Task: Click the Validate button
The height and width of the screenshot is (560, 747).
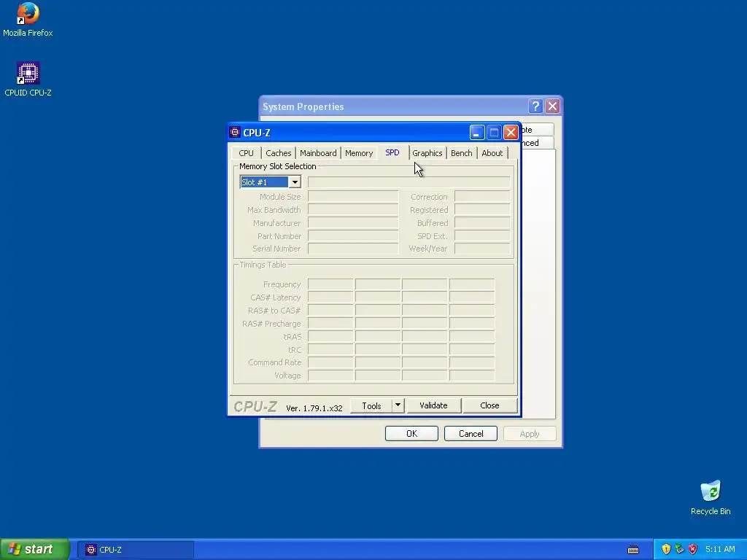Action: tap(433, 405)
